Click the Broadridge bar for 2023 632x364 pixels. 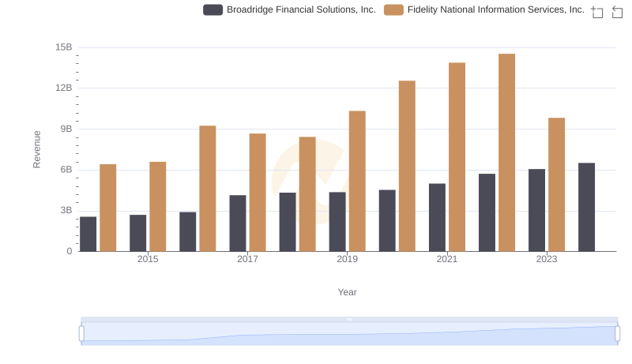point(536,210)
